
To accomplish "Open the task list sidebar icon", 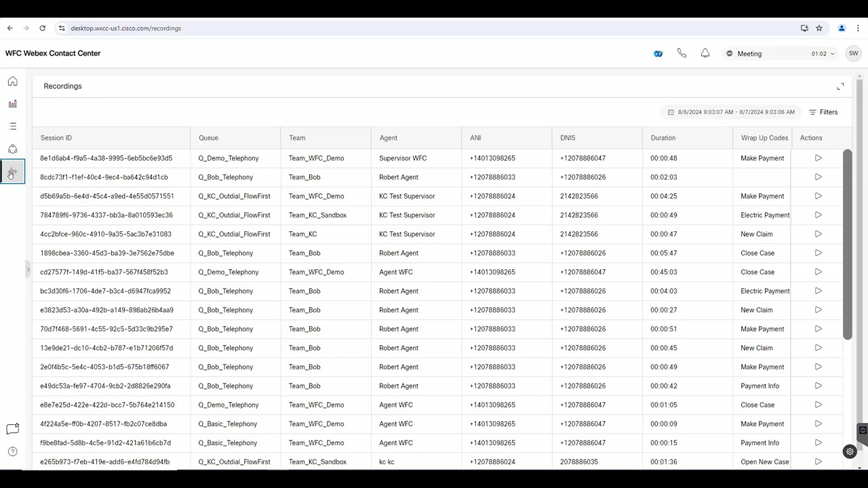I will pos(12,126).
